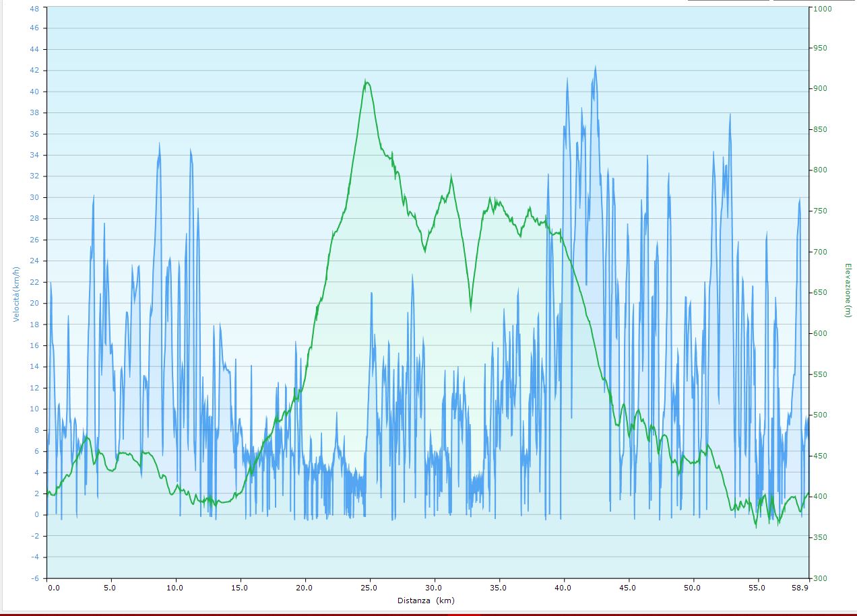Click the 58.9 end distance tick label
The image size is (857, 616).
[x=800, y=588]
